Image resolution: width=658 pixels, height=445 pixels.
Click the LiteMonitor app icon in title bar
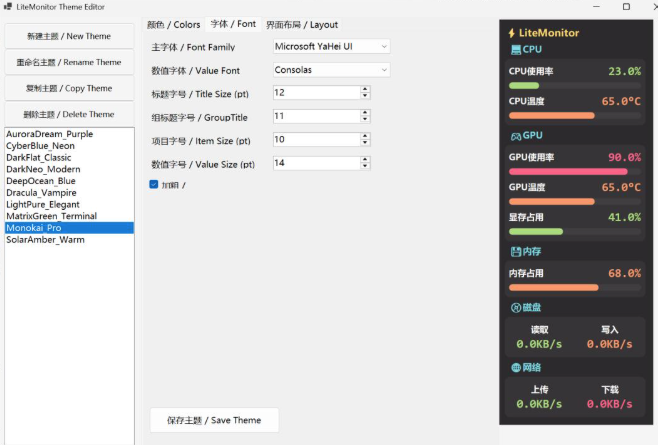pyautogui.click(x=8, y=6)
